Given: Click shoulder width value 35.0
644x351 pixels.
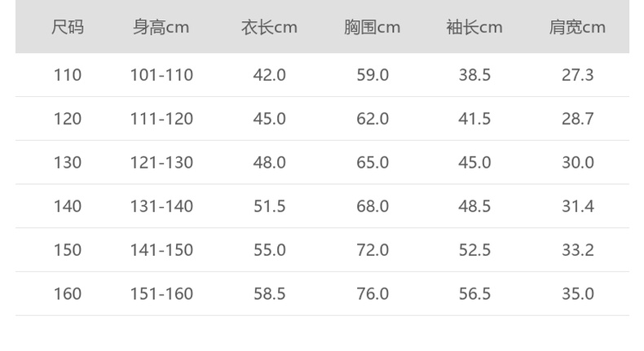Looking at the screenshot, I should pyautogui.click(x=577, y=294).
